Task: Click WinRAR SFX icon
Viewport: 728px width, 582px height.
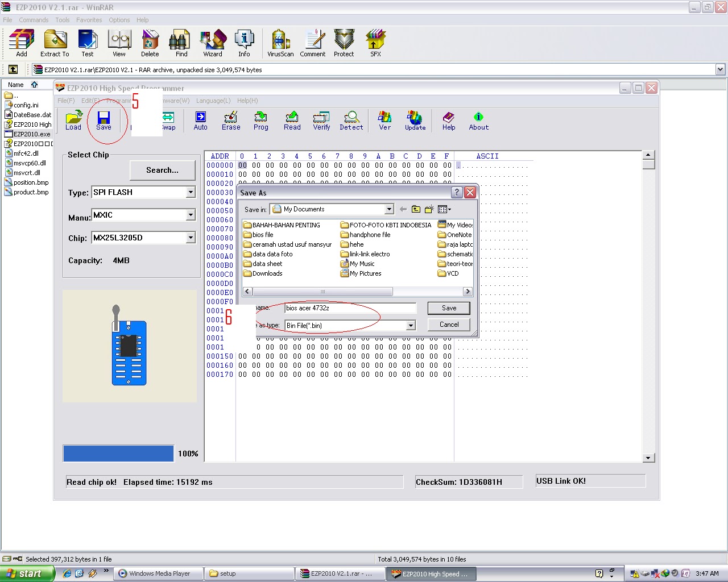Action: pyautogui.click(x=375, y=43)
